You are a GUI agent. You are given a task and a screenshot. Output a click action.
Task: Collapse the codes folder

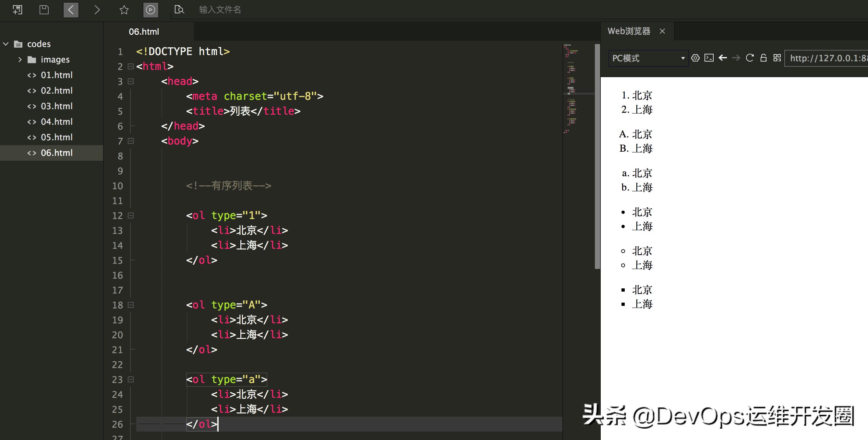[x=6, y=44]
